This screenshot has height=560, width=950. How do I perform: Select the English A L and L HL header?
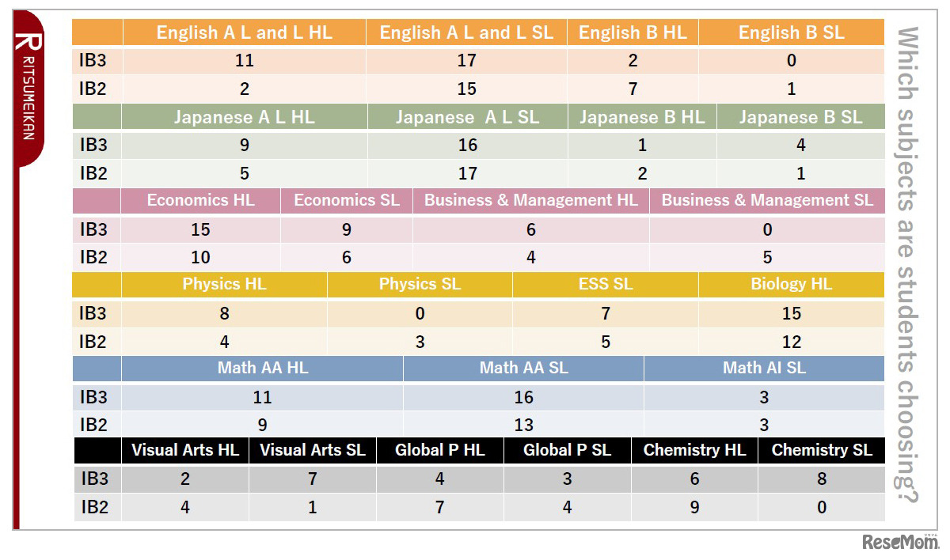244,32
